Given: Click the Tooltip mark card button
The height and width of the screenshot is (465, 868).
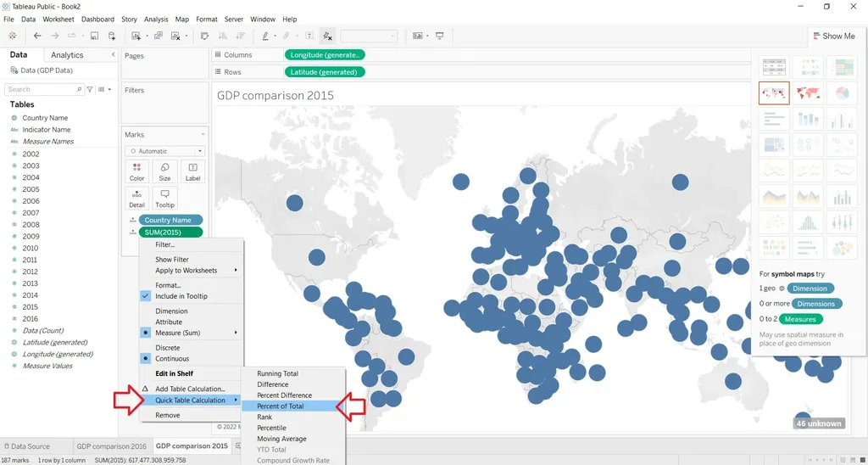Looking at the screenshot, I should [x=164, y=199].
